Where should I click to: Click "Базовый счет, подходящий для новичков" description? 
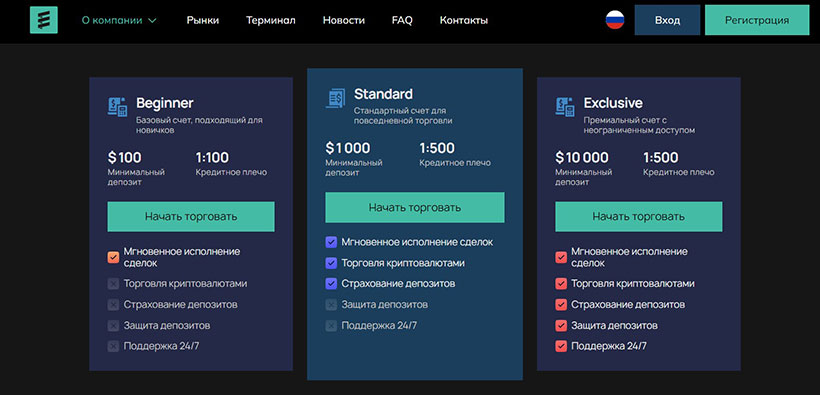(x=199, y=126)
